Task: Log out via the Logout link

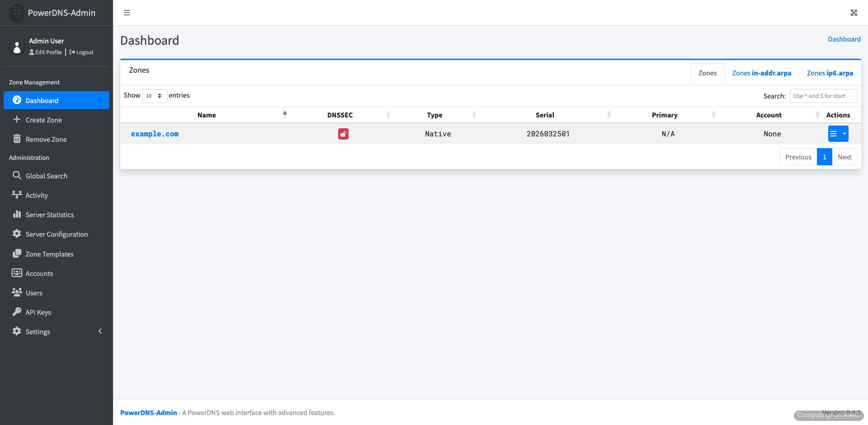Action: [x=81, y=52]
